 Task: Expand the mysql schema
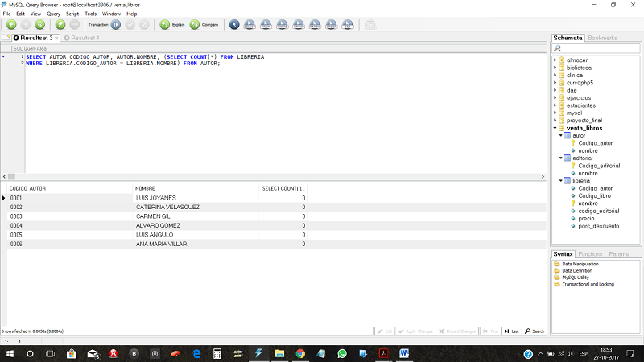tap(555, 113)
